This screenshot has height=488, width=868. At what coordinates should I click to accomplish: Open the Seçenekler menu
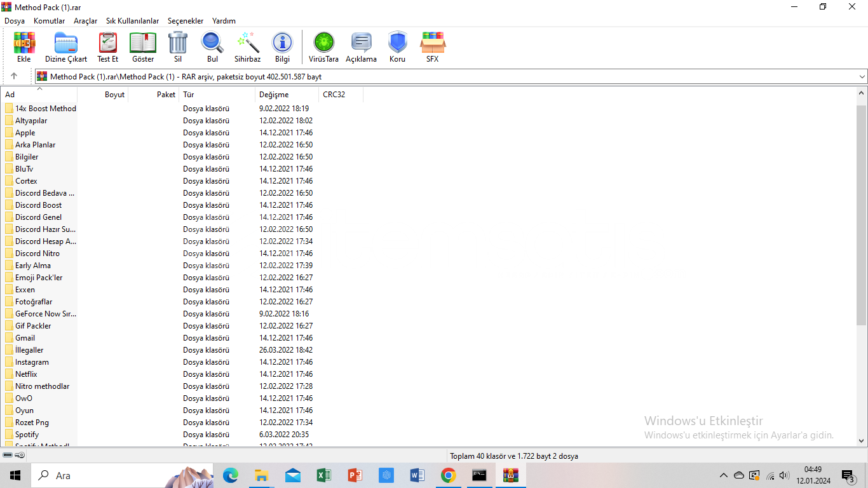coord(186,21)
